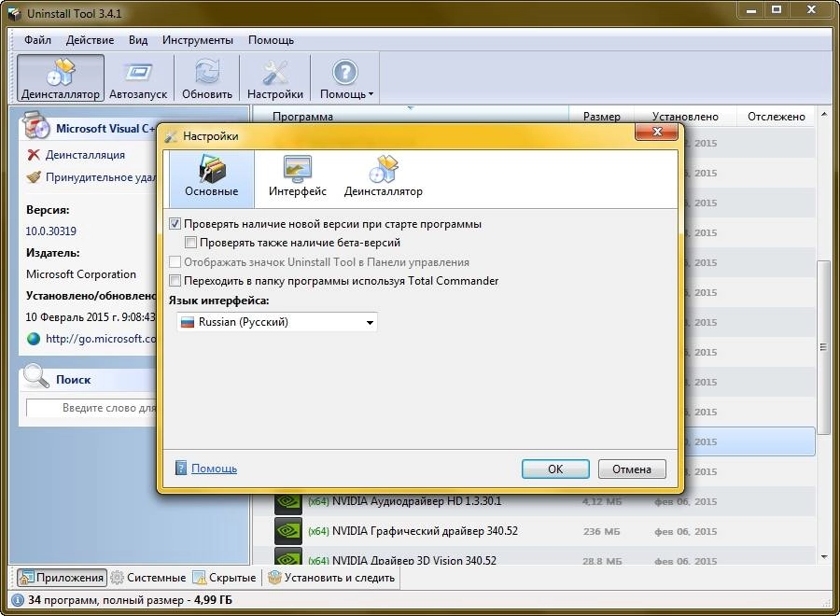Click Установить и следить button
Screen dimensions: 840x616
[331, 578]
